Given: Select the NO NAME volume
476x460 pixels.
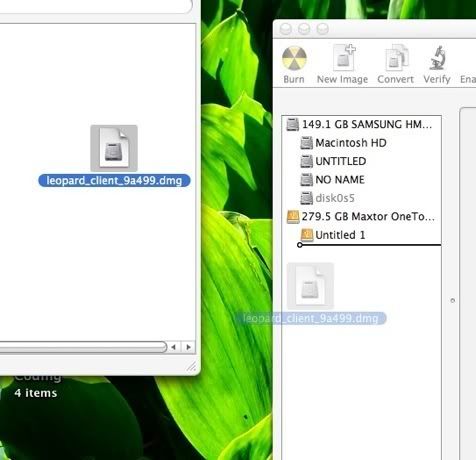Looking at the screenshot, I should [x=362, y=180].
